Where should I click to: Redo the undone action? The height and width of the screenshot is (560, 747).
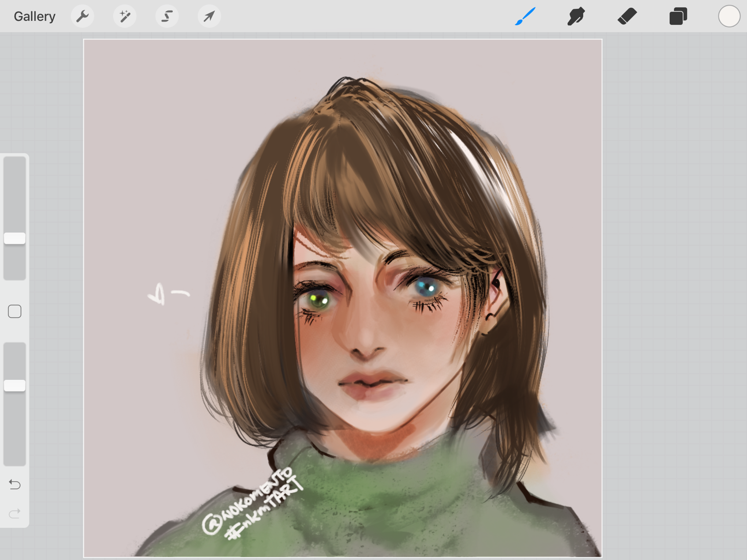point(15,513)
